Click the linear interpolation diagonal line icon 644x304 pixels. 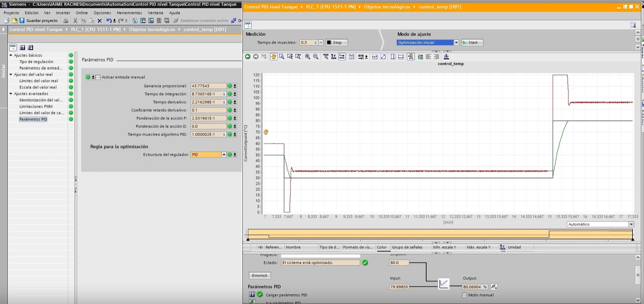[383, 57]
